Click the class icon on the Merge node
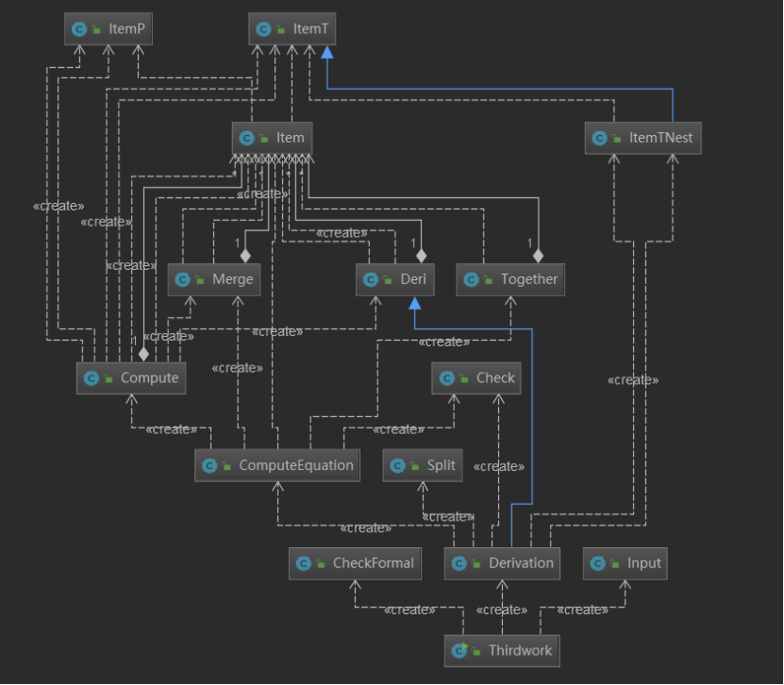This screenshot has width=784, height=685. coord(182,279)
